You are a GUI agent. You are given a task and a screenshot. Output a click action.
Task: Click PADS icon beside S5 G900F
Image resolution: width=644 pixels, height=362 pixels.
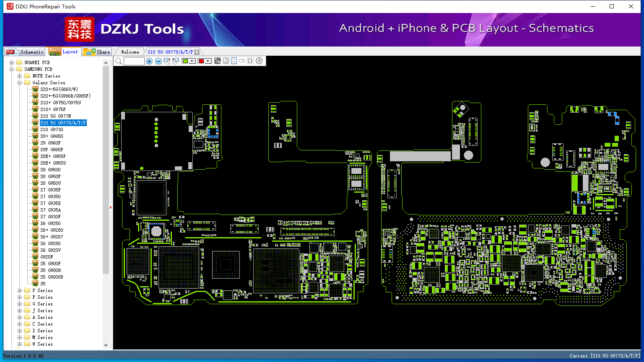coord(35,264)
